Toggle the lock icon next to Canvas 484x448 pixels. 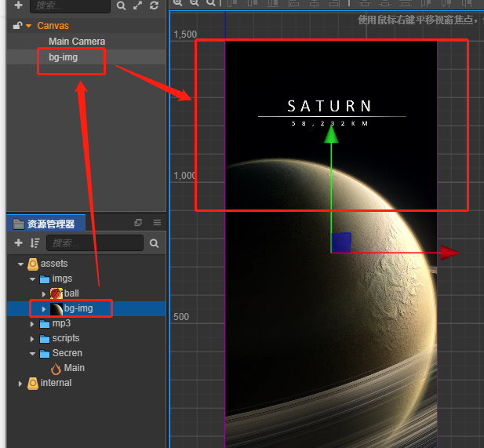17,26
